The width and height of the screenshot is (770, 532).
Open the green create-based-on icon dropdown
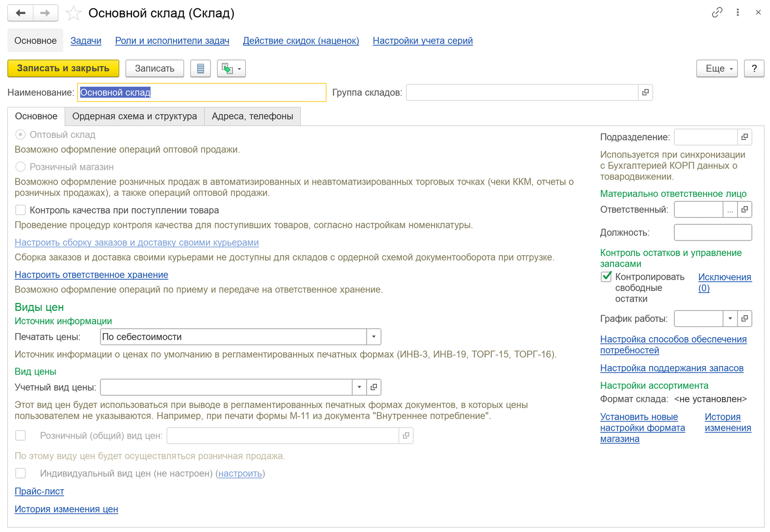tap(231, 68)
